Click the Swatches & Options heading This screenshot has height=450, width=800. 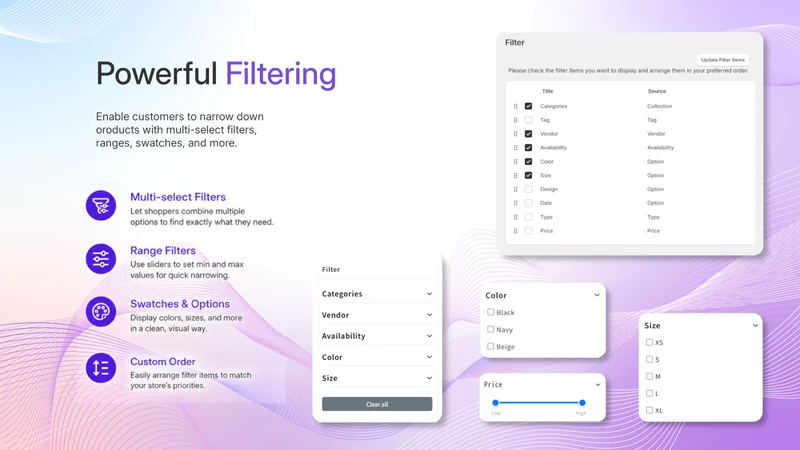180,304
